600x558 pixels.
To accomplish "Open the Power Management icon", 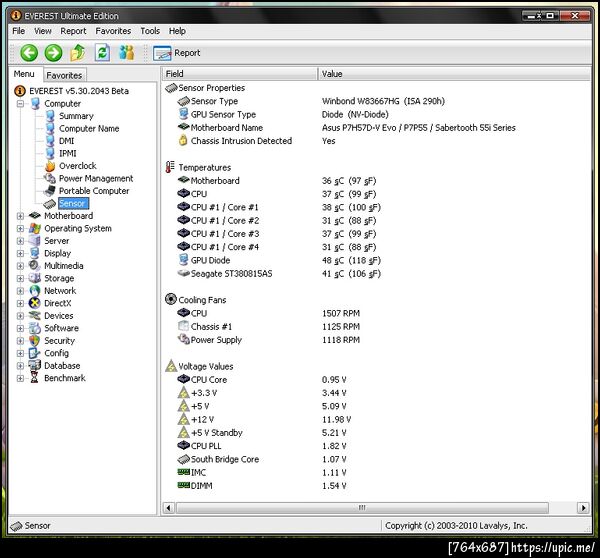I will (x=50, y=178).
